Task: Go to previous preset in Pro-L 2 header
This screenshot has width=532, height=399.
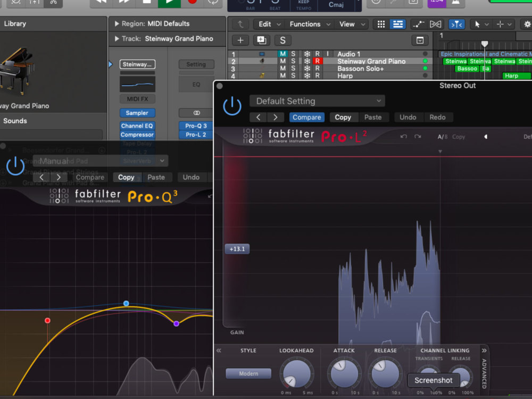Action: (x=258, y=117)
